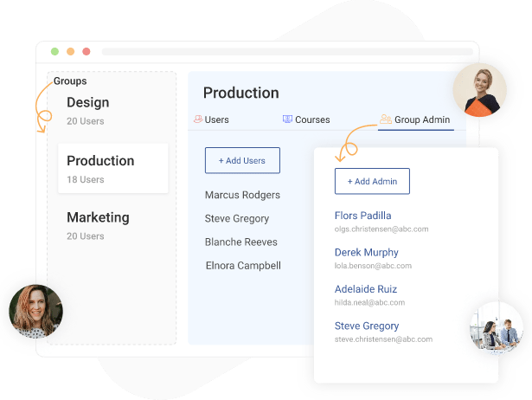Open admin Flors Padilla

(x=362, y=216)
